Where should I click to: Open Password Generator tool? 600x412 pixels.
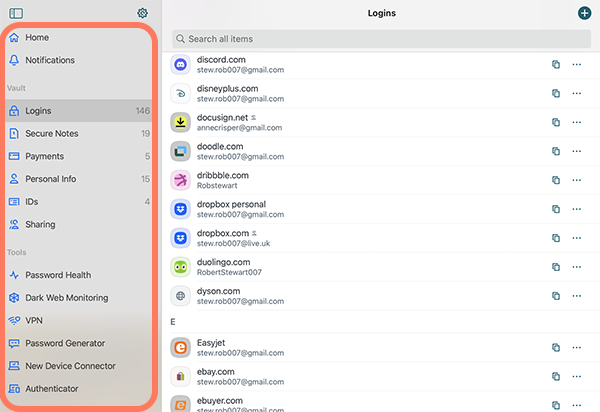[78, 343]
